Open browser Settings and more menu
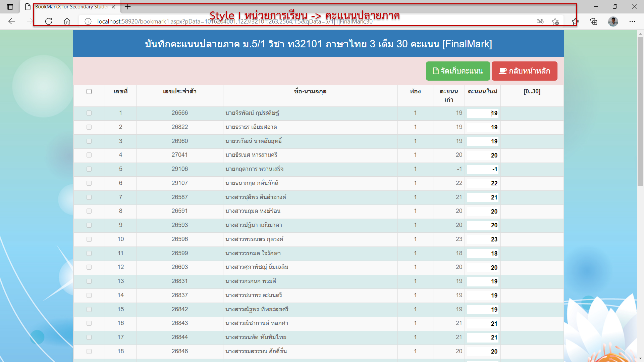 coord(632,21)
